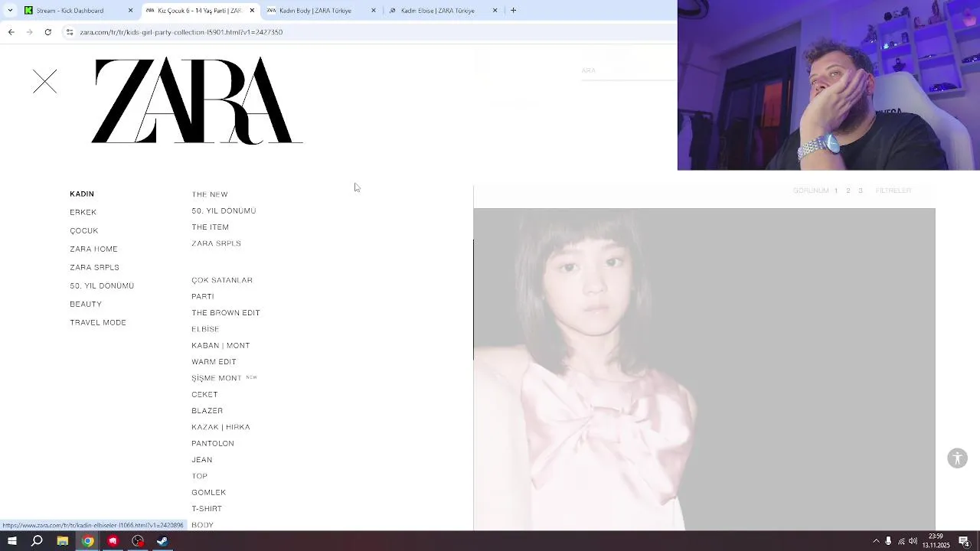
Task: Open ÇOK SATANLAR link
Action: pos(222,280)
